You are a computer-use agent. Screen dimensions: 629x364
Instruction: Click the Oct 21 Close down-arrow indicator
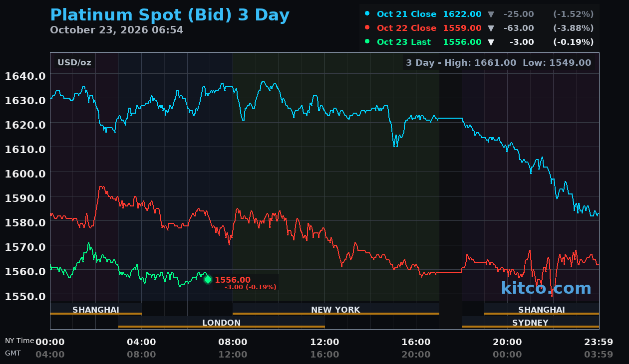click(491, 14)
